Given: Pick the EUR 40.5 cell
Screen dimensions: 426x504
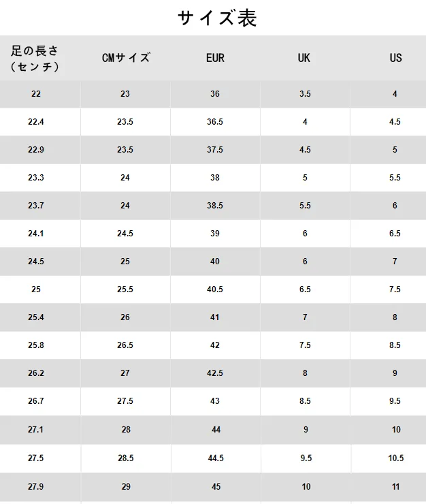Looking at the screenshot, I should click(215, 289).
